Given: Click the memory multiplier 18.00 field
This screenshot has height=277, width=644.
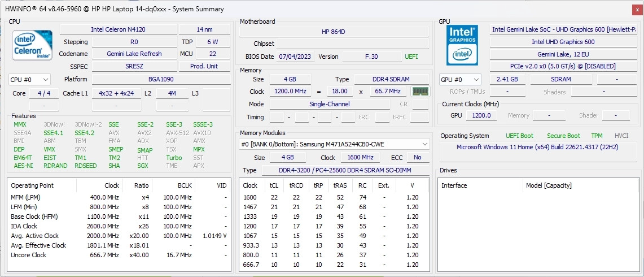Looking at the screenshot, I should click(x=340, y=92).
